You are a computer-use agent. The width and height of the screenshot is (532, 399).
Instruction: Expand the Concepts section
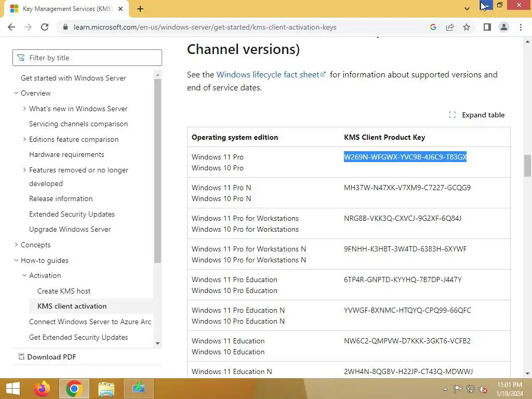[16, 245]
